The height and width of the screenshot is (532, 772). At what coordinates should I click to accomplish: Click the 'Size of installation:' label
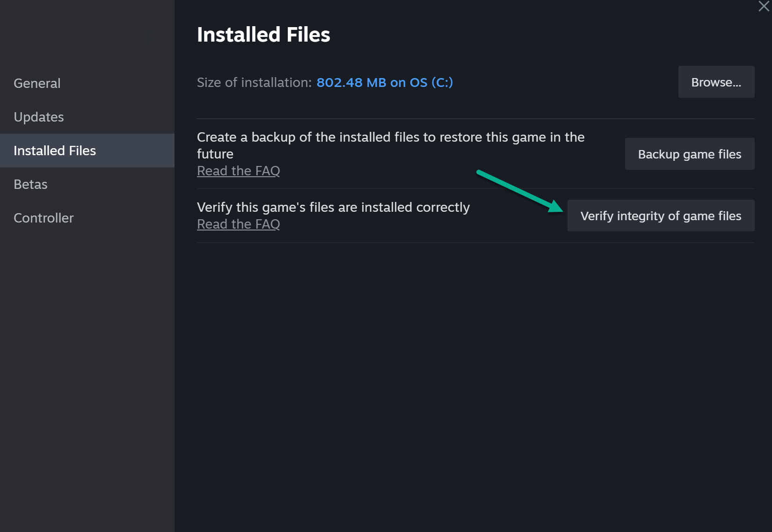coord(254,83)
